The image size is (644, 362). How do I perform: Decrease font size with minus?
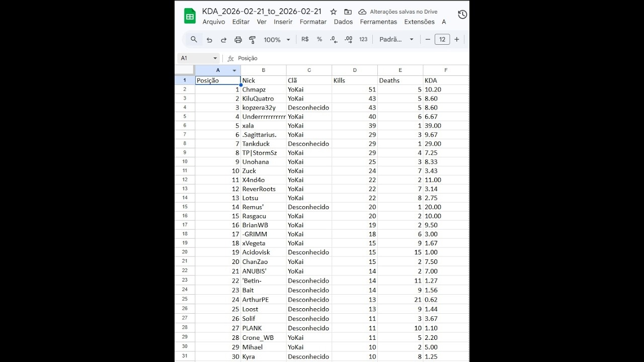coord(428,39)
